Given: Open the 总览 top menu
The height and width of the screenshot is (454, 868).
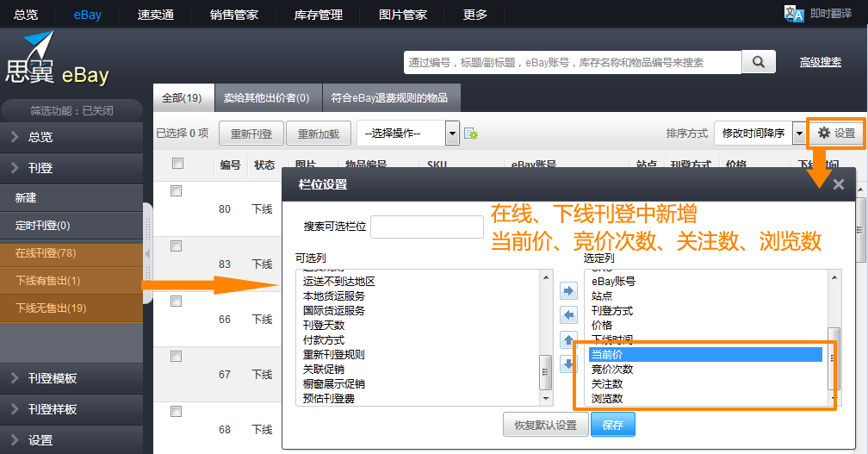Looking at the screenshot, I should pos(26,15).
